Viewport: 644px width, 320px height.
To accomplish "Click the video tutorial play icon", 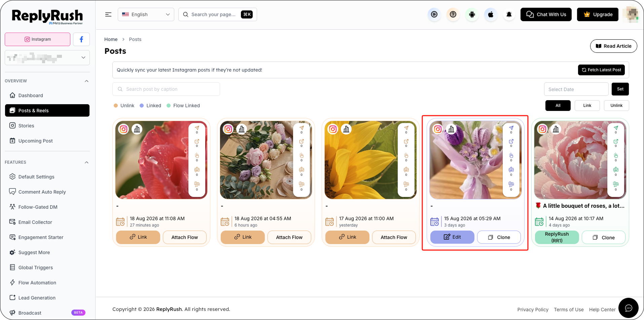I will pos(434,14).
